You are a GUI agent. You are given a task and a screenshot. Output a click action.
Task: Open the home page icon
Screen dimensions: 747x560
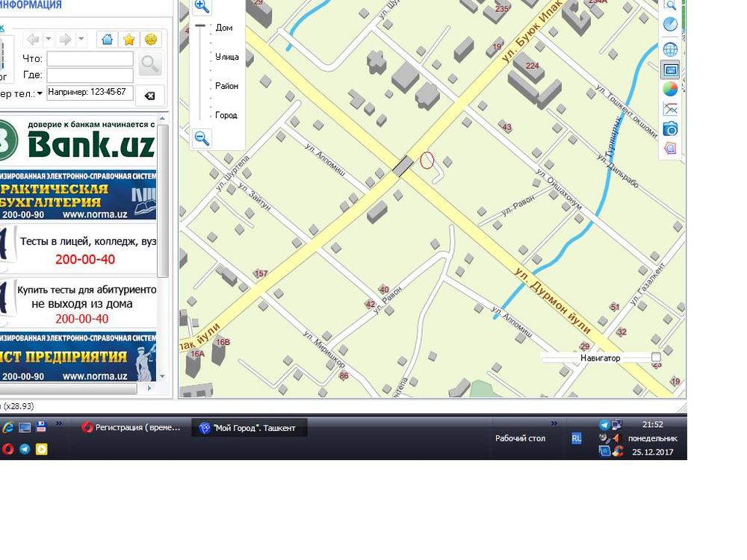point(108,40)
